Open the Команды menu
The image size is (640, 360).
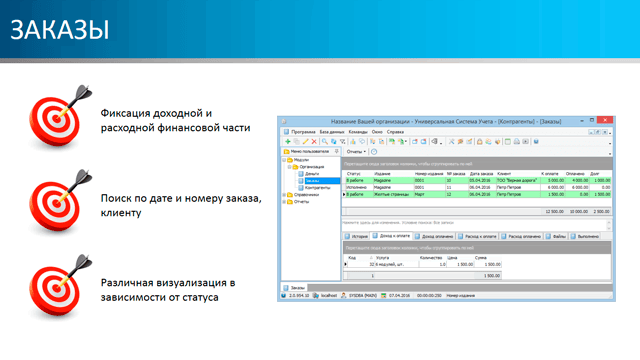[358, 132]
